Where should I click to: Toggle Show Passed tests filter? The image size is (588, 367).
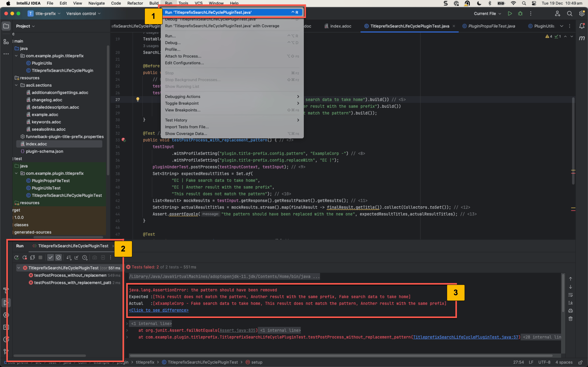tap(50, 258)
